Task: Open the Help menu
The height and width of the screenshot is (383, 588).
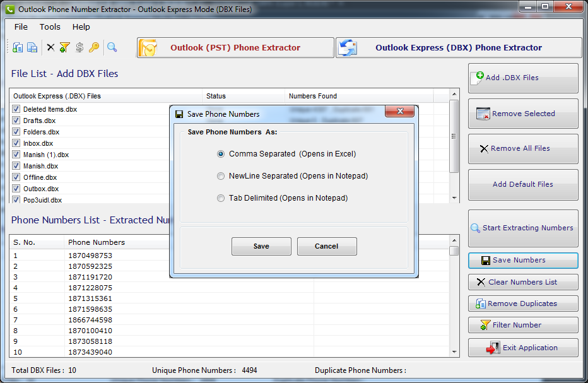Action: click(81, 27)
